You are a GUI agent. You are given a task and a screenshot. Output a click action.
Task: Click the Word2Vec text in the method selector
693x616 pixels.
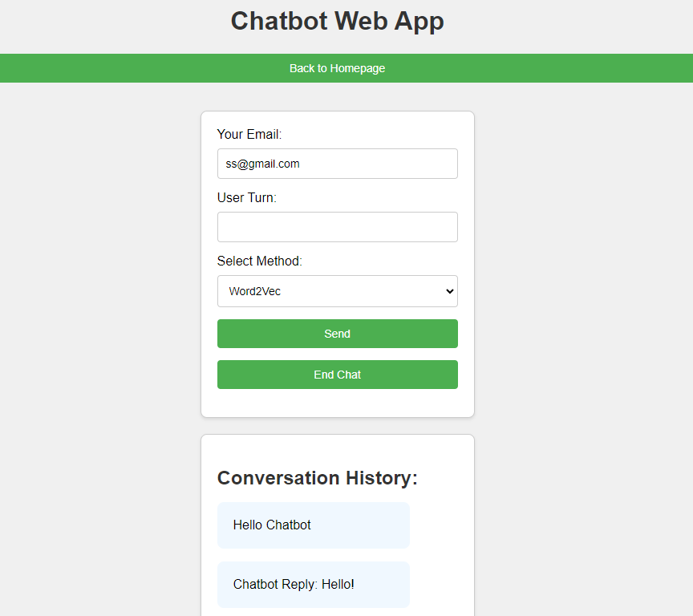(x=254, y=291)
